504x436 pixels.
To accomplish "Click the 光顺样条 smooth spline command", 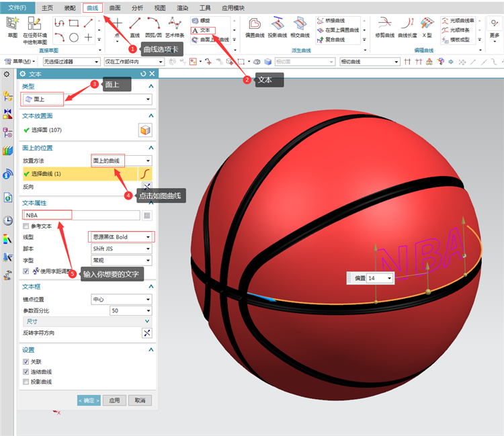I will [x=456, y=30].
